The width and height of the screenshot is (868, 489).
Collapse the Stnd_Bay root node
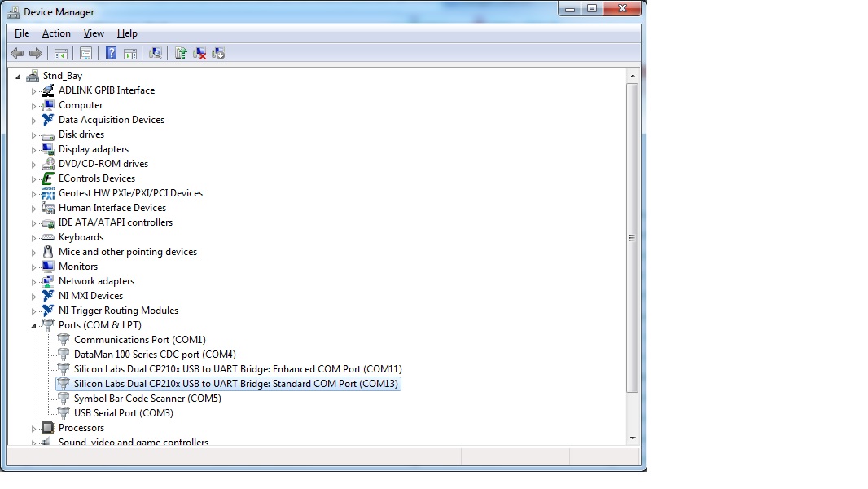pos(18,75)
